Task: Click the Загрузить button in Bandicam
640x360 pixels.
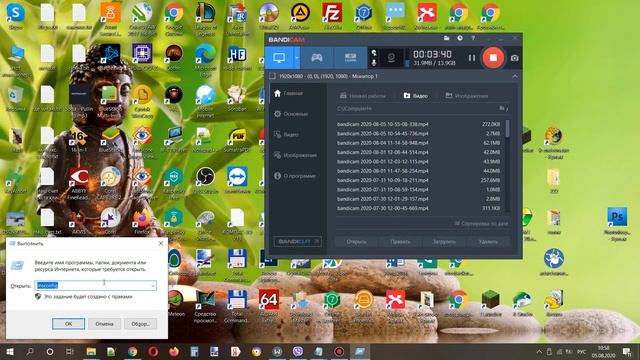Action: 444,242
